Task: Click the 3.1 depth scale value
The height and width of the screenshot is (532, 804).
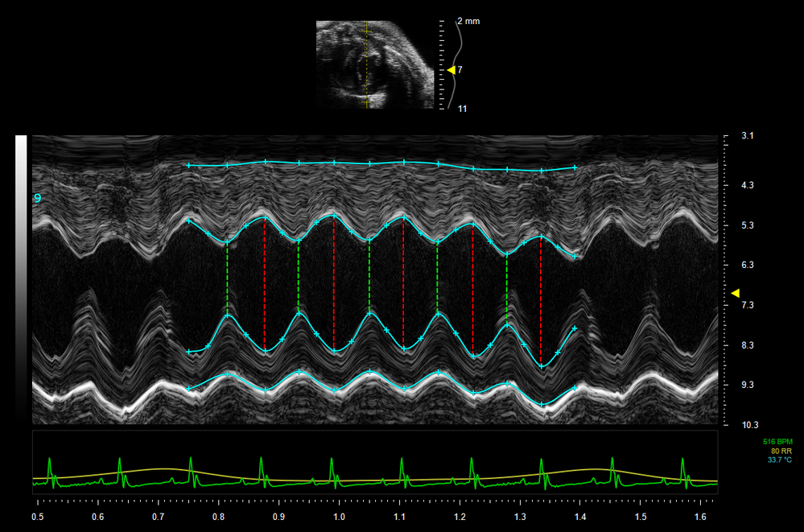Action: point(748,136)
